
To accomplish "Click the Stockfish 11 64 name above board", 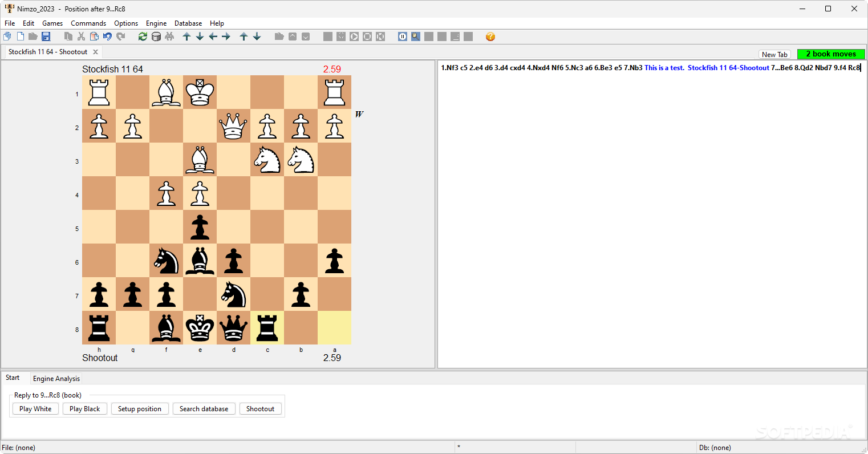I will 112,69.
